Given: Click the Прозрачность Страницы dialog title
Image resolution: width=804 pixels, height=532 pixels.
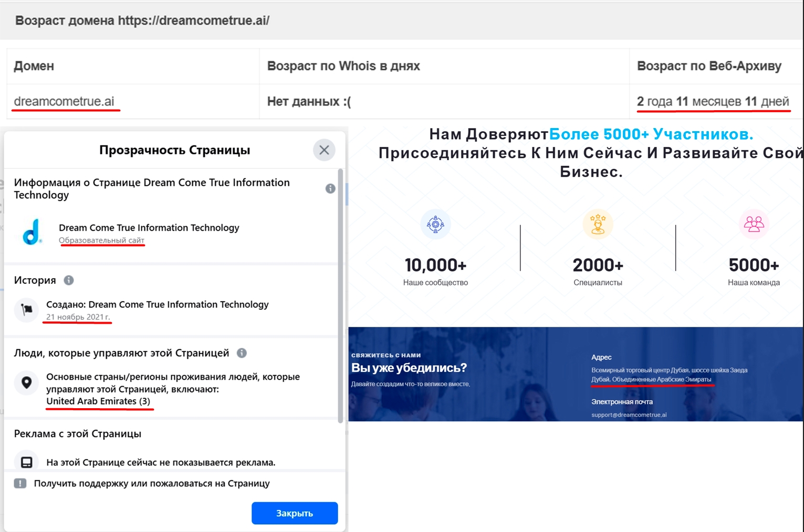Looking at the screenshot, I should coord(174,150).
